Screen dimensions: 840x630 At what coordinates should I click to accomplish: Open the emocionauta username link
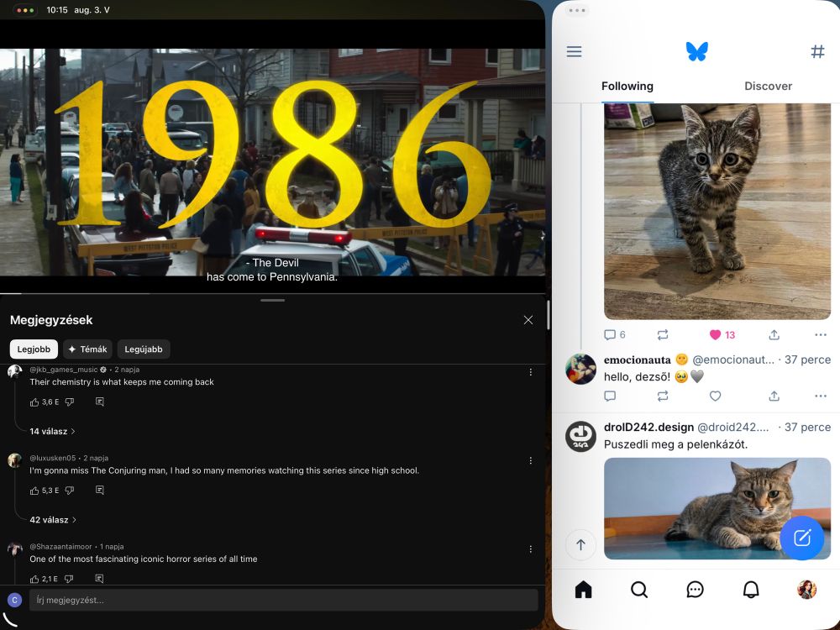coord(637,360)
